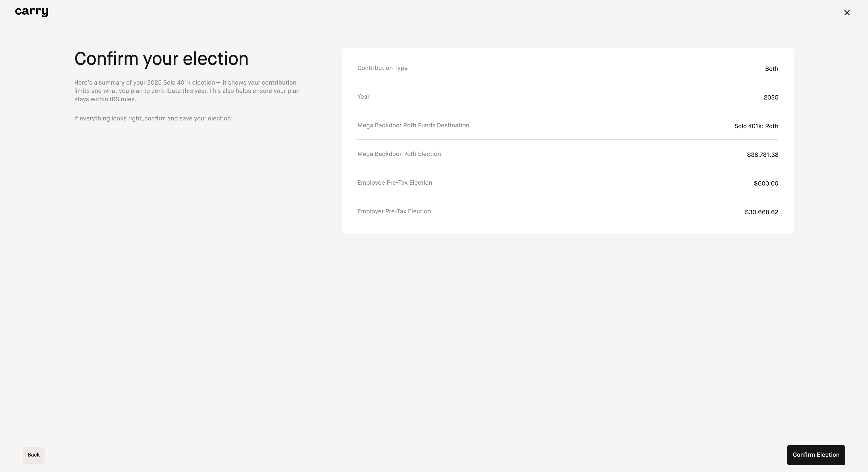Click the Employee Pre-Tax Election label
Viewport: 868px width, 472px height.
tap(394, 182)
